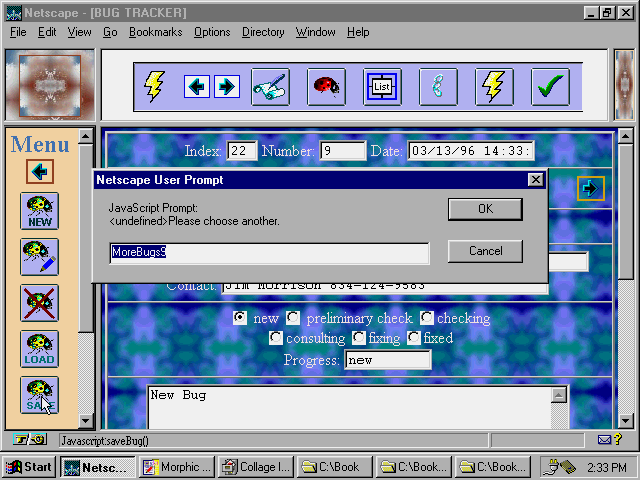Click the main frame scroll up arrow
Viewport: 640px width, 480px height.
[x=626, y=136]
